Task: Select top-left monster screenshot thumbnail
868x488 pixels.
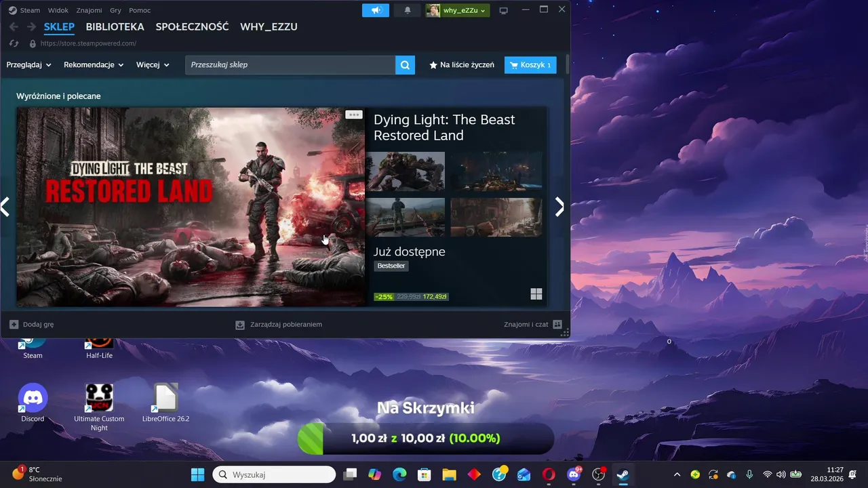Action: click(406, 171)
